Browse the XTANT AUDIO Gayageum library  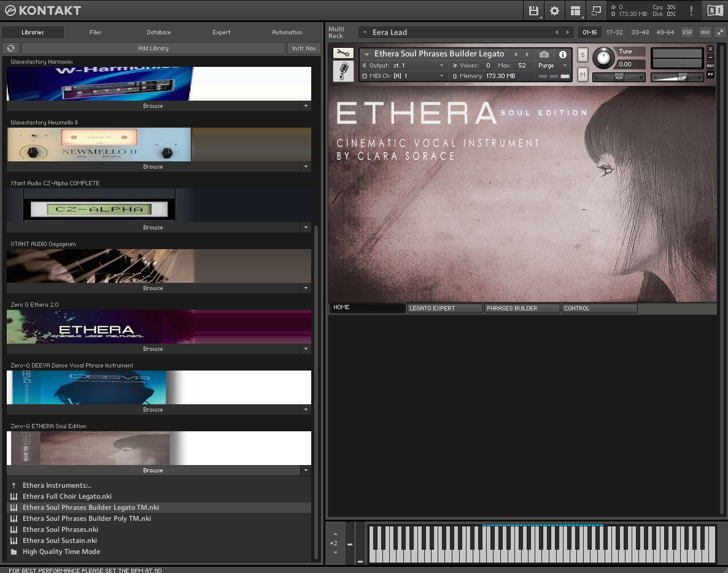click(153, 288)
